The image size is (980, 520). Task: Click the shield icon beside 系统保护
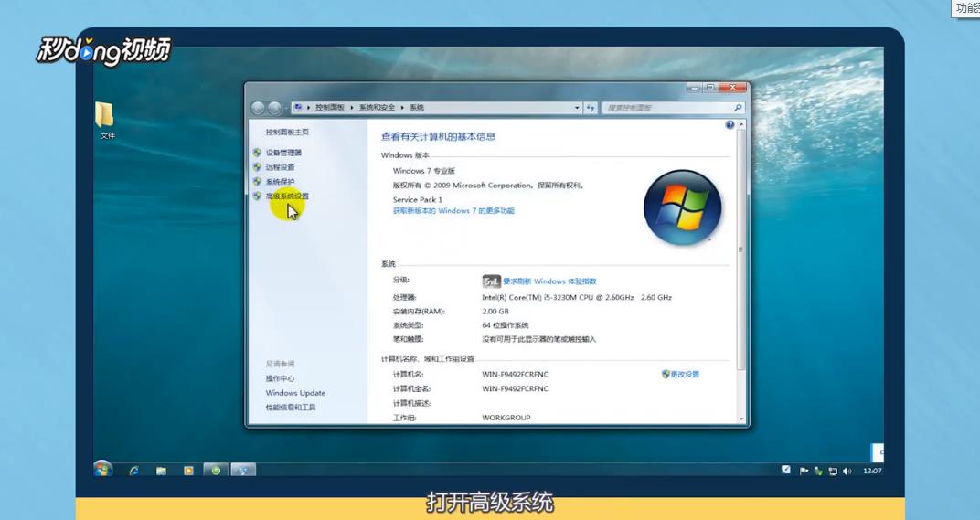(257, 181)
